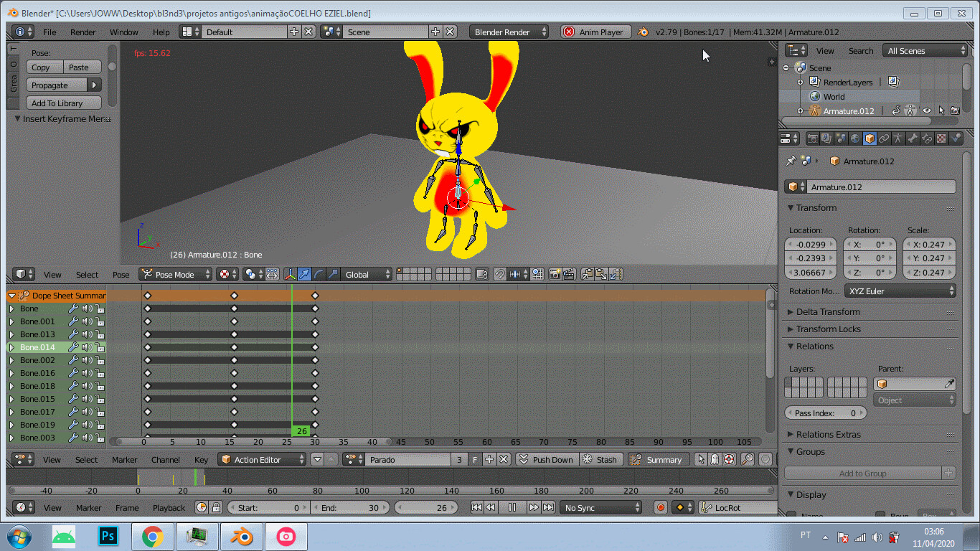Image resolution: width=980 pixels, height=551 pixels.
Task: Open the Constraints properties tab chain icon
Action: point(884,138)
